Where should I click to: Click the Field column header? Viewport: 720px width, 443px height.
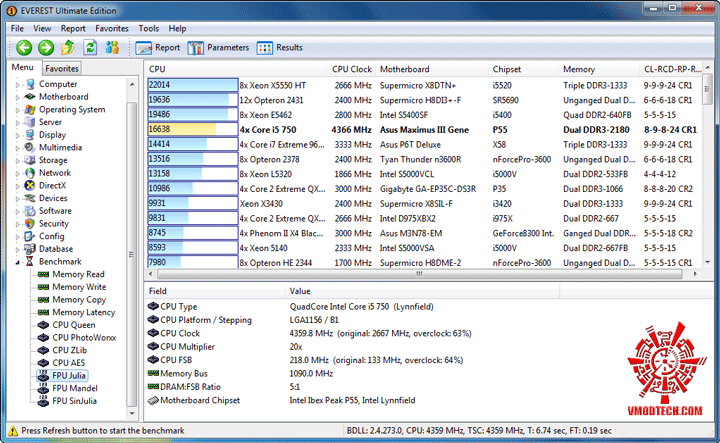coord(214,291)
